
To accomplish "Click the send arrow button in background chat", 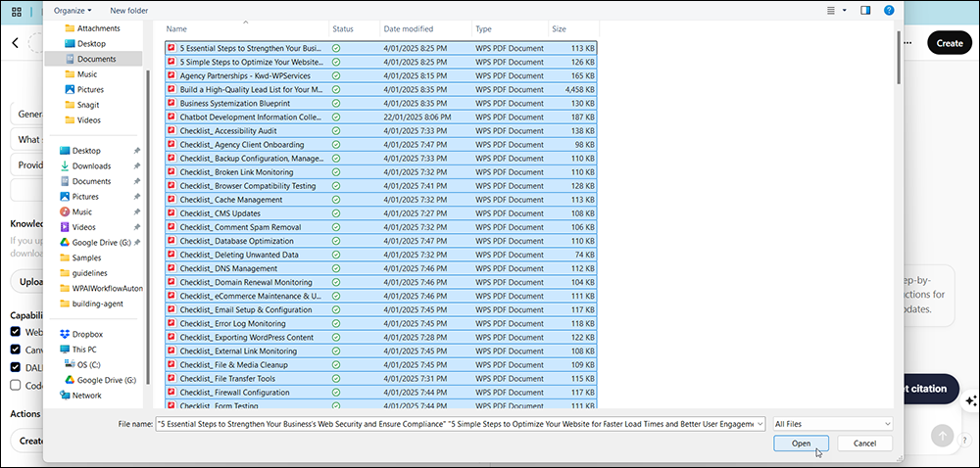I will 943,435.
